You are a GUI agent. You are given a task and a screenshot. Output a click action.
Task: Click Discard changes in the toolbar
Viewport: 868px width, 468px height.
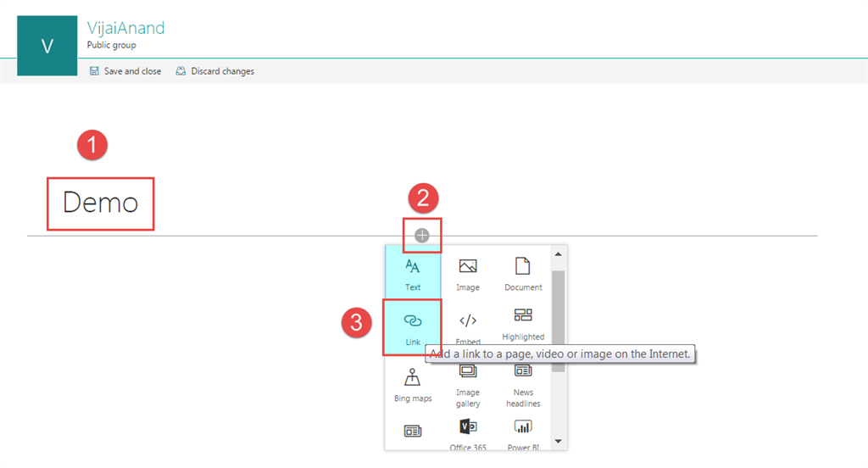click(214, 71)
